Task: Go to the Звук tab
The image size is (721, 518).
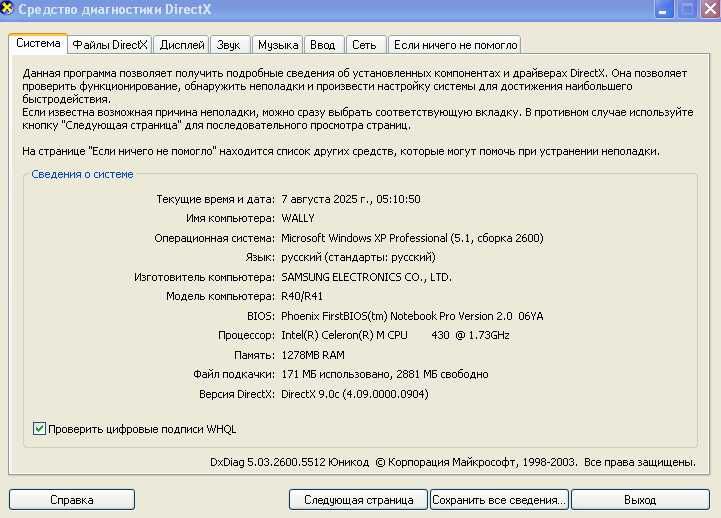Action: pos(229,45)
